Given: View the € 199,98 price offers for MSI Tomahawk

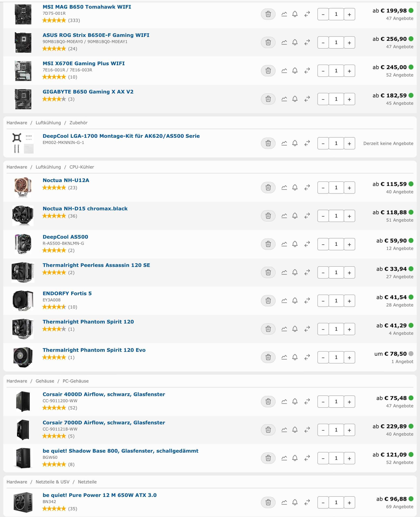Looking at the screenshot, I should point(394,11).
